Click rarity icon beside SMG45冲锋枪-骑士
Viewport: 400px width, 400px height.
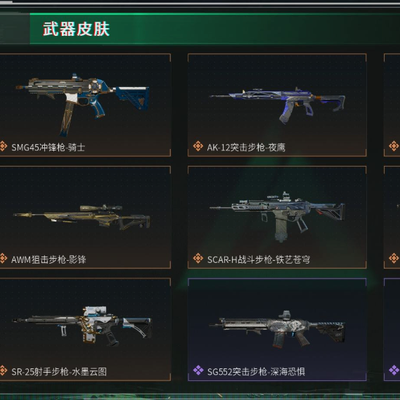pos(3,146)
